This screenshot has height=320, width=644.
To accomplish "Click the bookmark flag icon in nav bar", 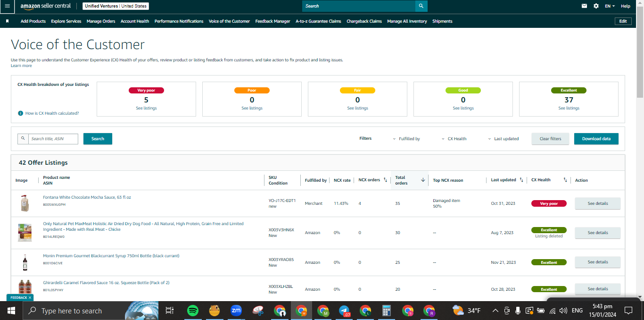I will point(8,21).
